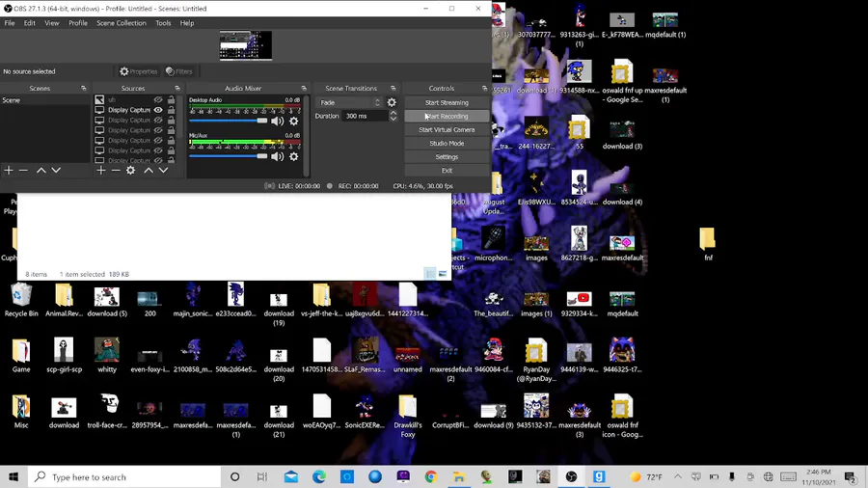The width and height of the screenshot is (868, 488).
Task: Click the Duration 300 ms field
Action: (x=365, y=116)
